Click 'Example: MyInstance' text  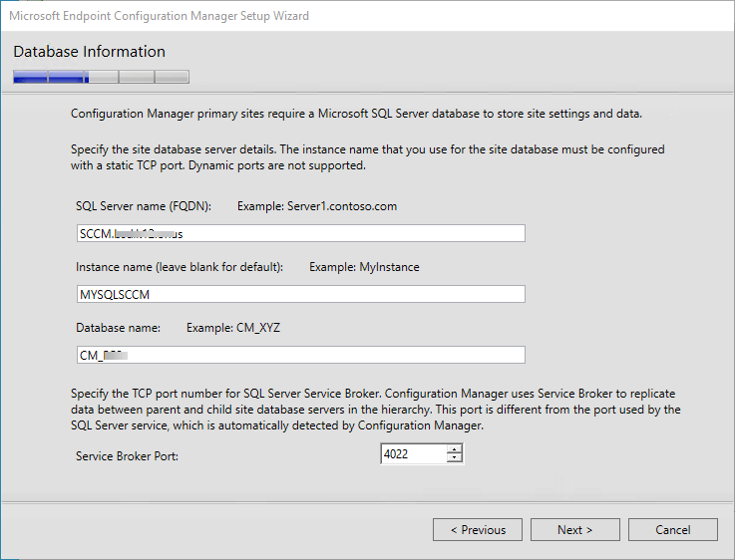click(364, 267)
